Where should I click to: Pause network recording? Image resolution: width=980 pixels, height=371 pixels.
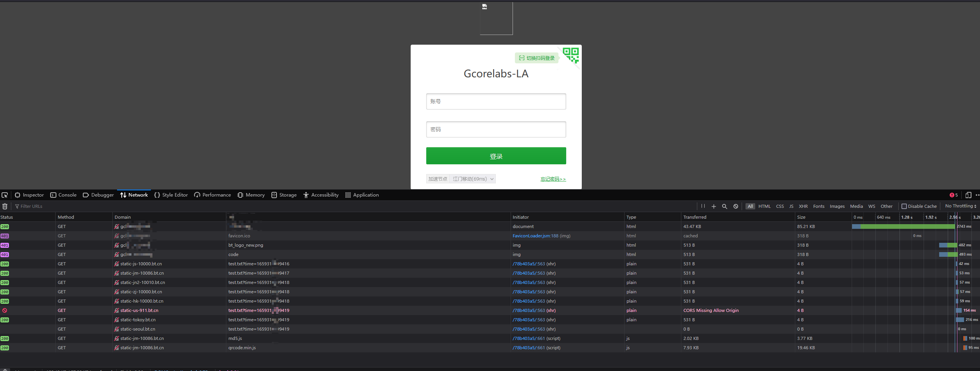(703, 206)
